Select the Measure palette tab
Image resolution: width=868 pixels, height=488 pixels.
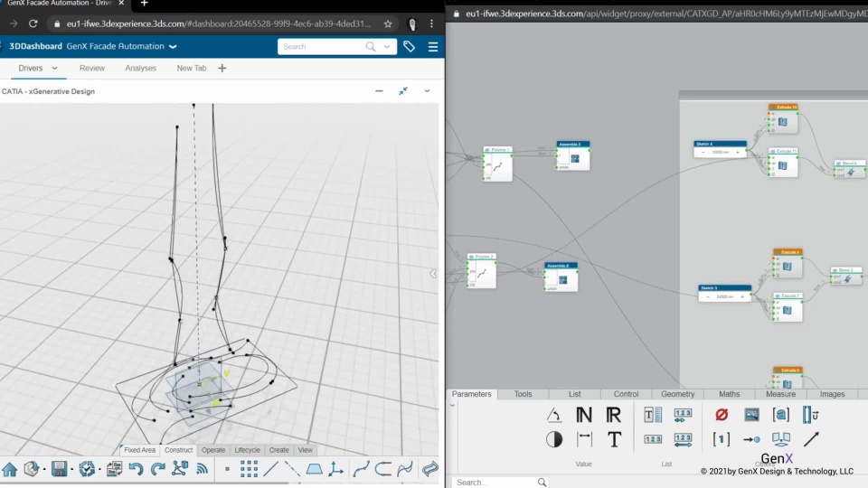[x=780, y=394]
